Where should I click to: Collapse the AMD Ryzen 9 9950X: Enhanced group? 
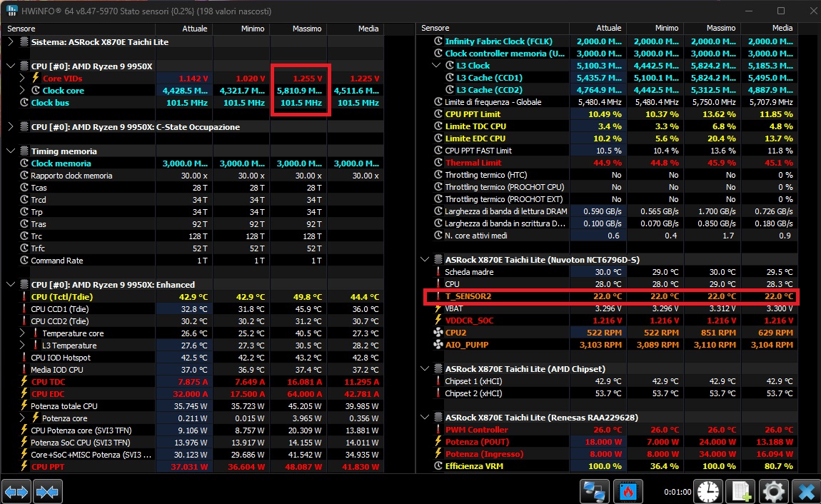click(x=11, y=284)
